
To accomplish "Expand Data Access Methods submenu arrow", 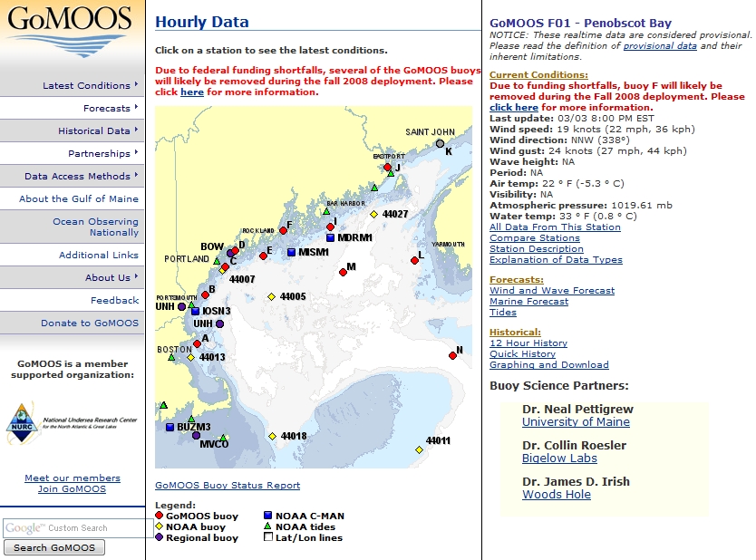I will coord(137,175).
